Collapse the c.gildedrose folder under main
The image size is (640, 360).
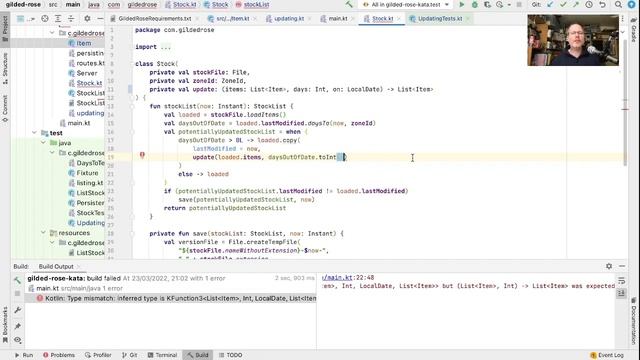52,33
